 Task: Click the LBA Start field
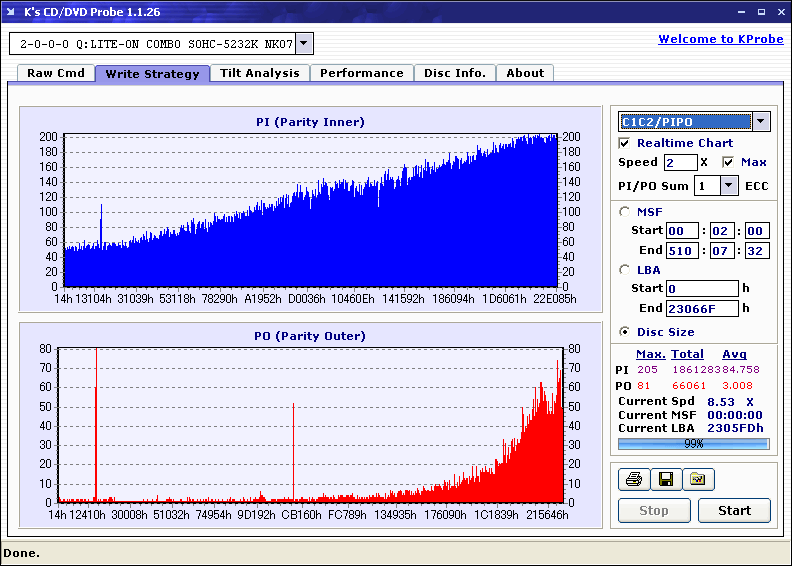coord(702,288)
